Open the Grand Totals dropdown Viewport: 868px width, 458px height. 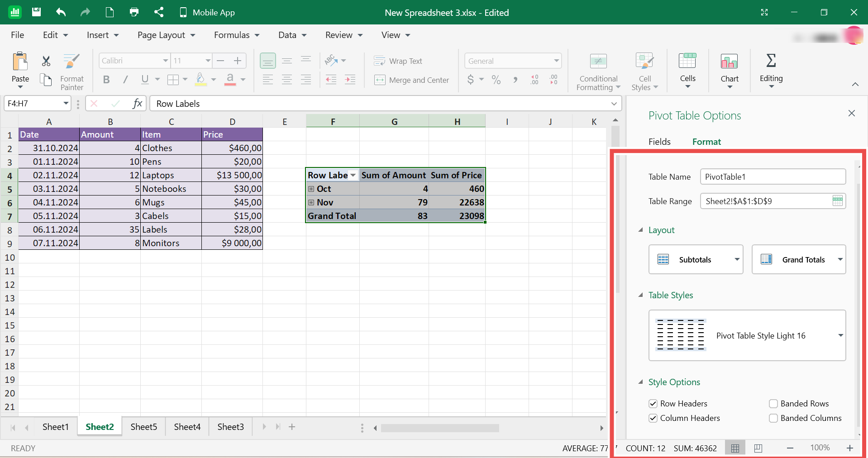[799, 259]
